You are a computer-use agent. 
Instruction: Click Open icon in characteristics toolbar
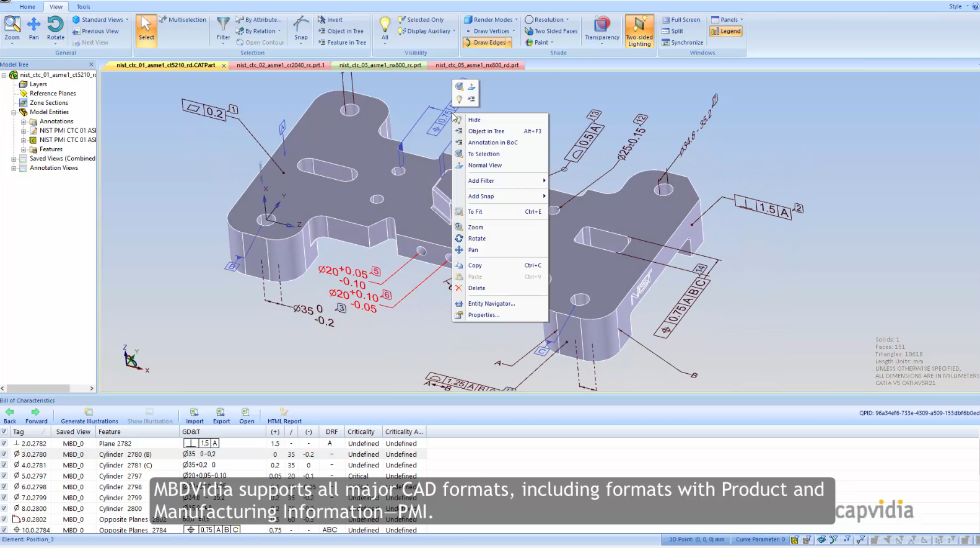247,415
